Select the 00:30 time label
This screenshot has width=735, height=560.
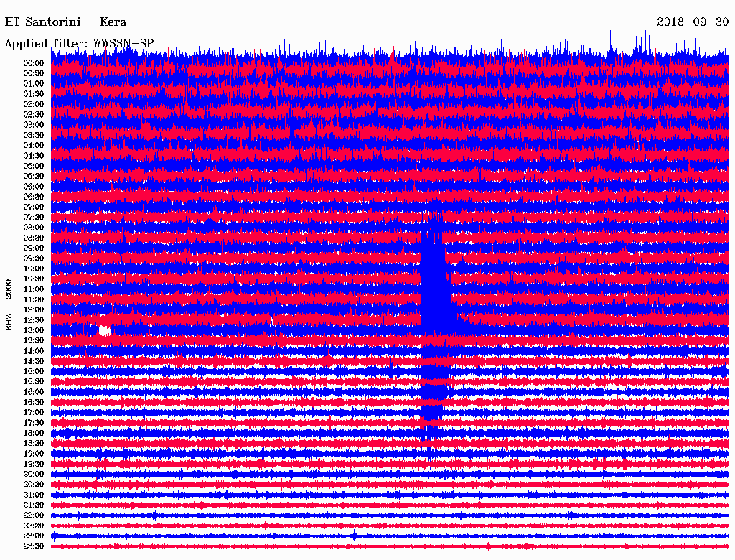click(34, 74)
